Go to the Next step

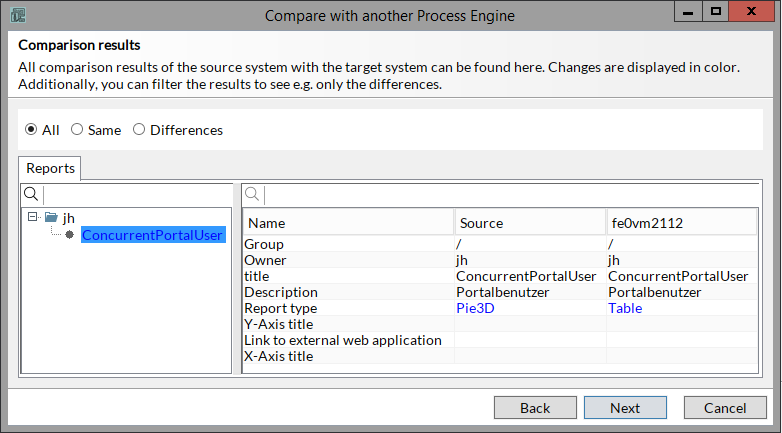pyautogui.click(x=625, y=408)
